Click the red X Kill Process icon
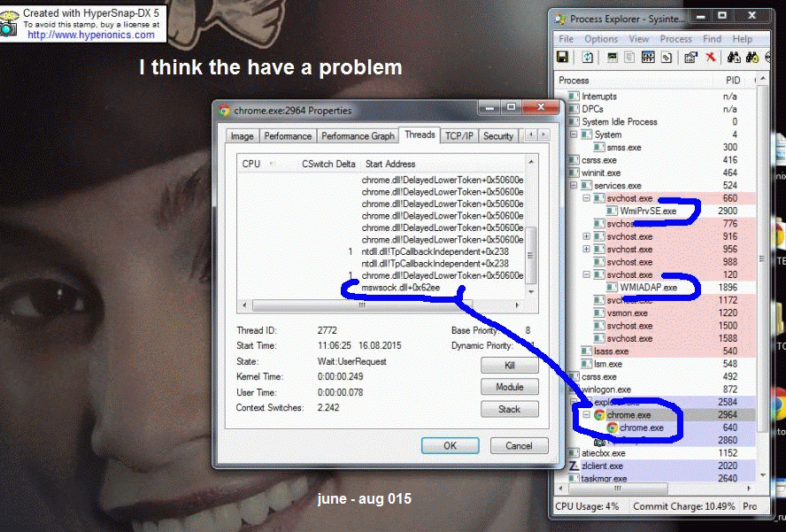The width and height of the screenshot is (786, 532). click(x=710, y=58)
